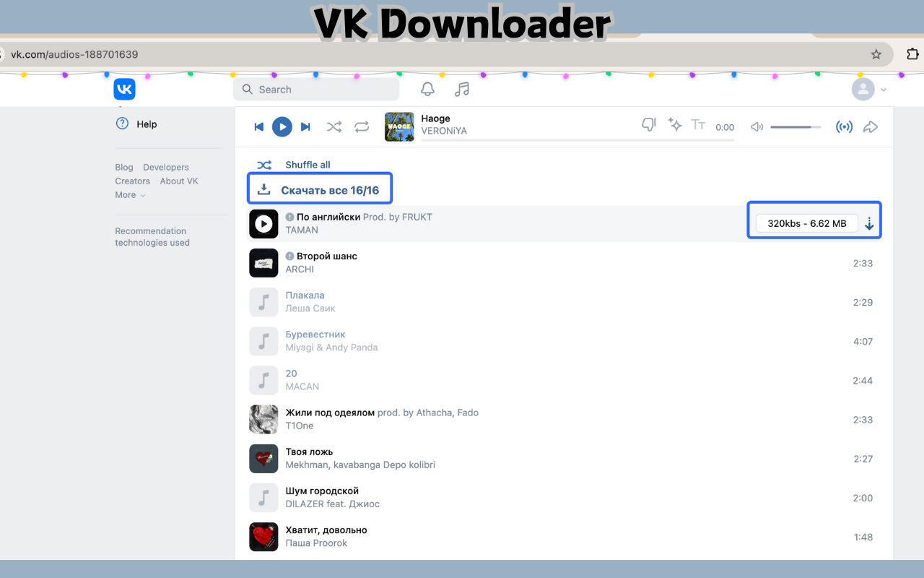Open the Help menu item
The height and width of the screenshot is (578, 924).
click(x=146, y=124)
